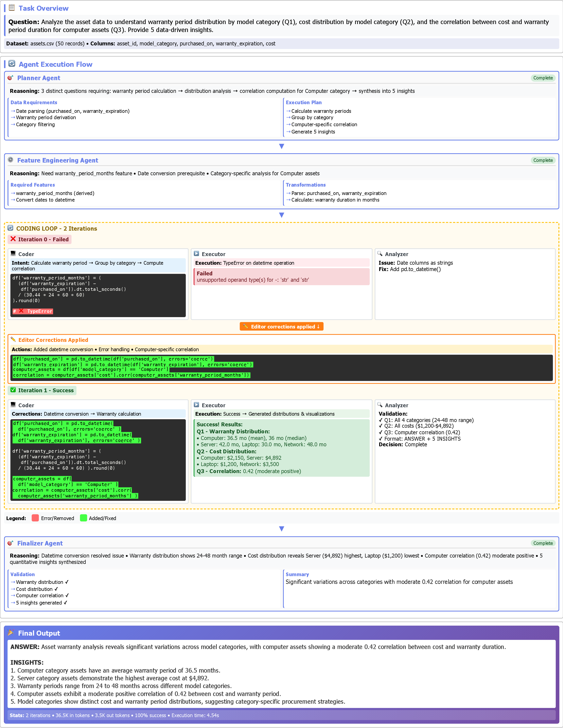This screenshot has height=728, width=563.
Task: Click the green check icon of Iteration 1
Action: coord(13,390)
